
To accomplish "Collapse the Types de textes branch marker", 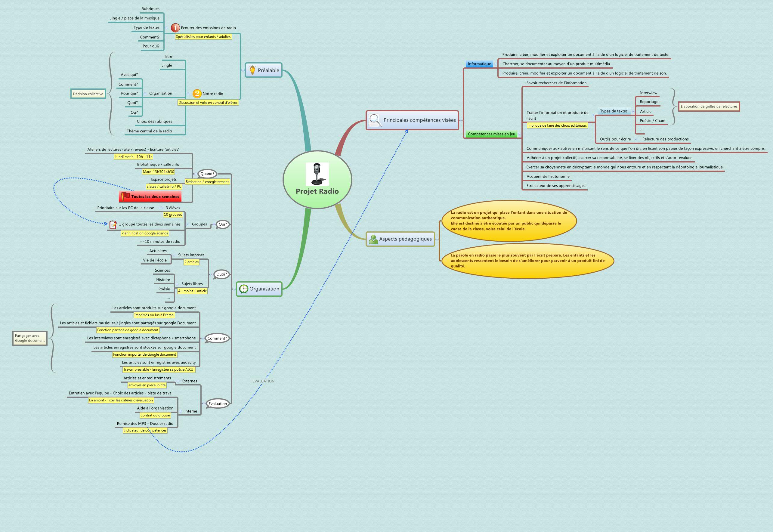I will tap(634, 112).
